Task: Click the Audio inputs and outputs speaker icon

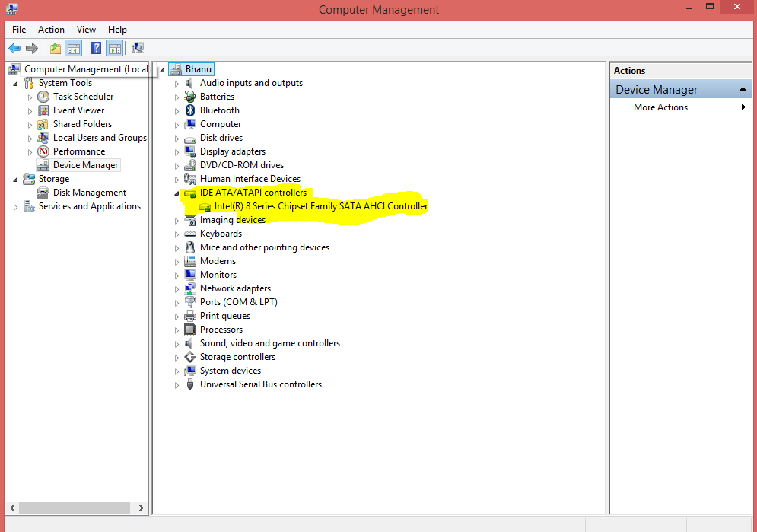Action: (190, 83)
